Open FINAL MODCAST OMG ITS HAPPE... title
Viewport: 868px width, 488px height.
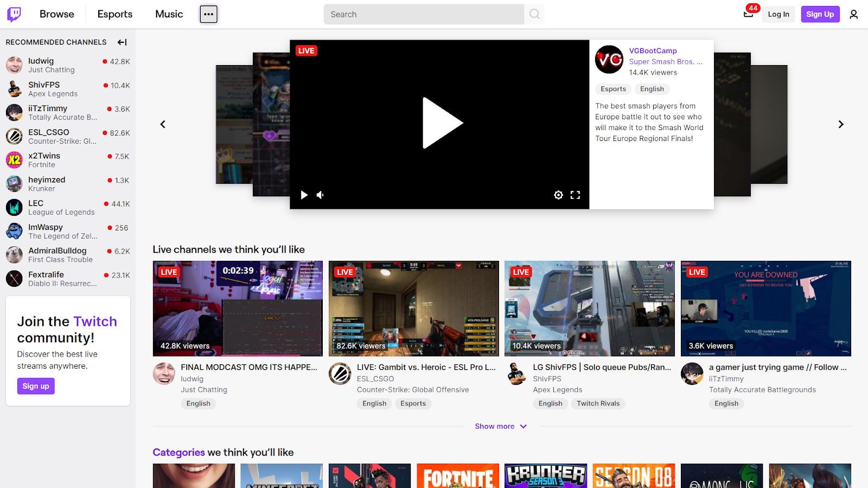249,367
